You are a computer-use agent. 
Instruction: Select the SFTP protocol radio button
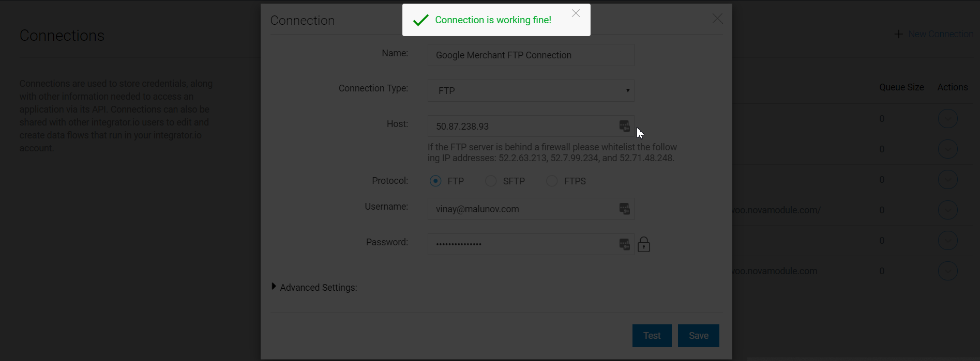pyautogui.click(x=491, y=181)
